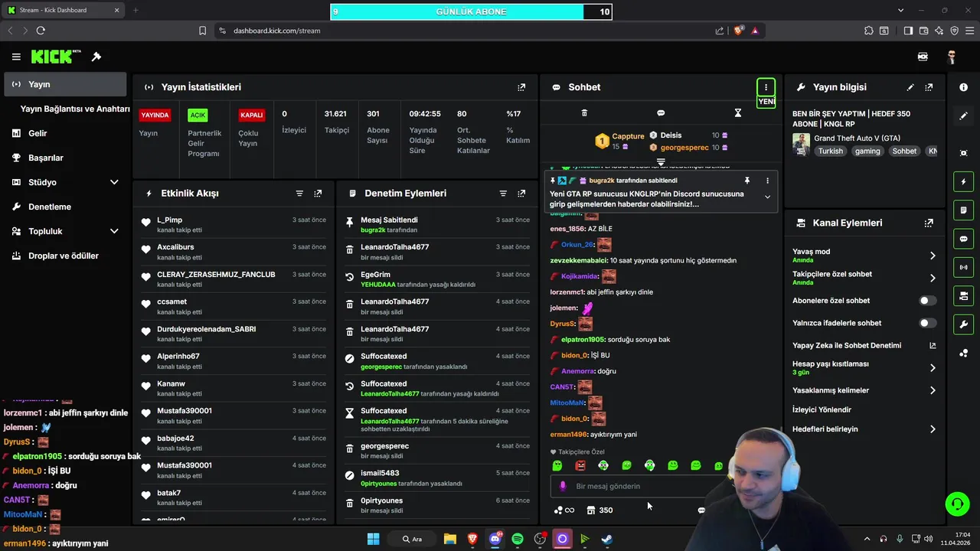
Task: Click the purple microphone in message box
Action: [563, 486]
